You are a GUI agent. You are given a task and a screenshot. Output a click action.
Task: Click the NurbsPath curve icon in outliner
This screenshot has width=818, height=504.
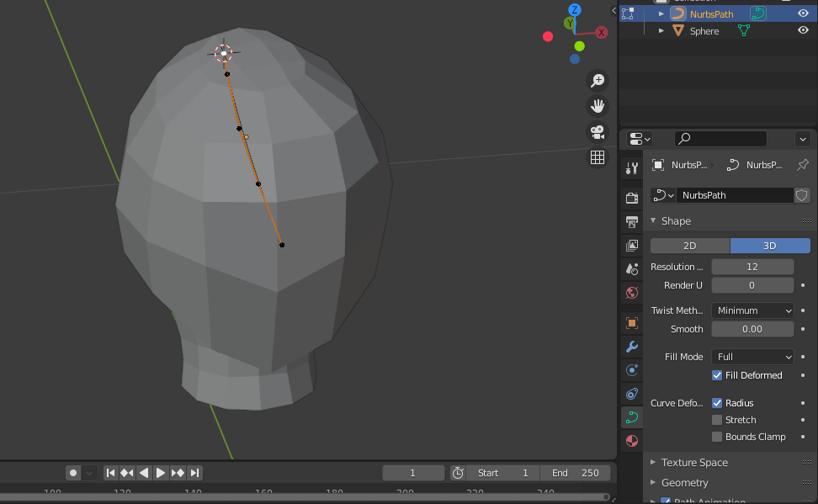point(677,14)
